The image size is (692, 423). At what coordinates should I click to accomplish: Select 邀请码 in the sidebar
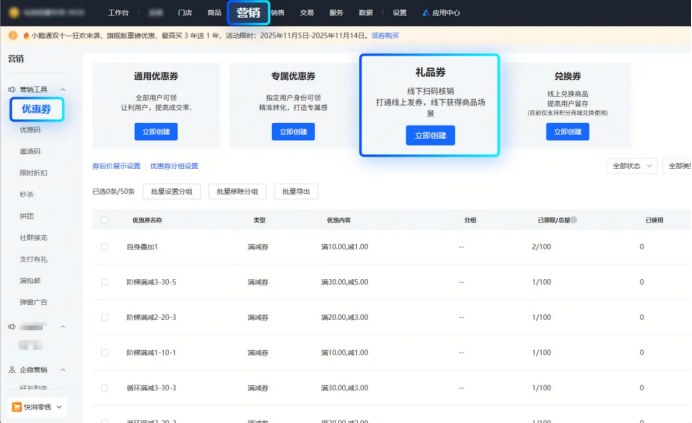pos(30,151)
